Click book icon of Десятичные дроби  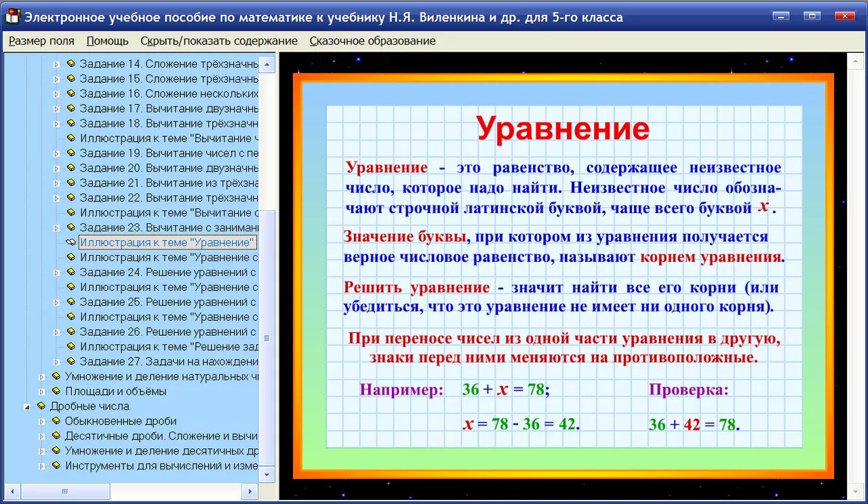click(56, 436)
